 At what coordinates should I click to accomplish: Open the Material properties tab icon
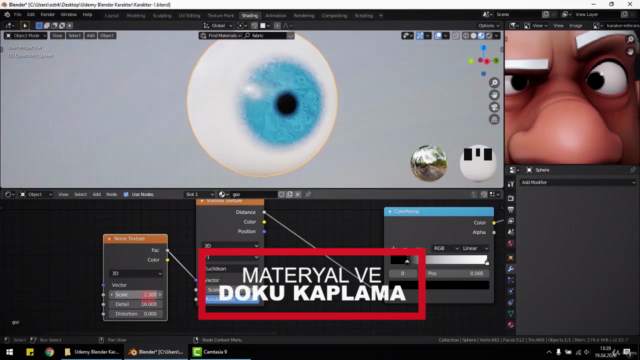click(x=511, y=325)
